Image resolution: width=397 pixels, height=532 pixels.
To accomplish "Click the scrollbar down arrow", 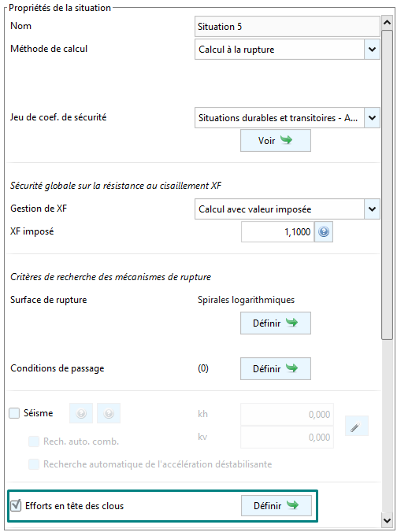I will pos(387,520).
